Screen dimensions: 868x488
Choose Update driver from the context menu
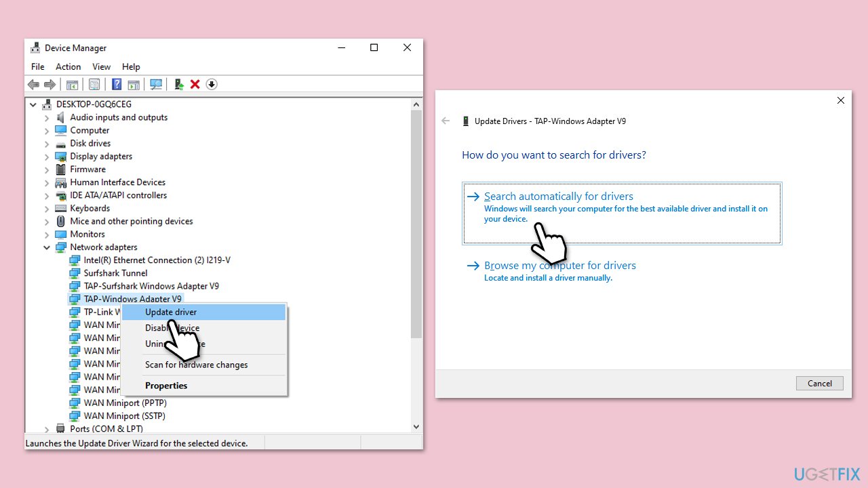pyautogui.click(x=203, y=312)
